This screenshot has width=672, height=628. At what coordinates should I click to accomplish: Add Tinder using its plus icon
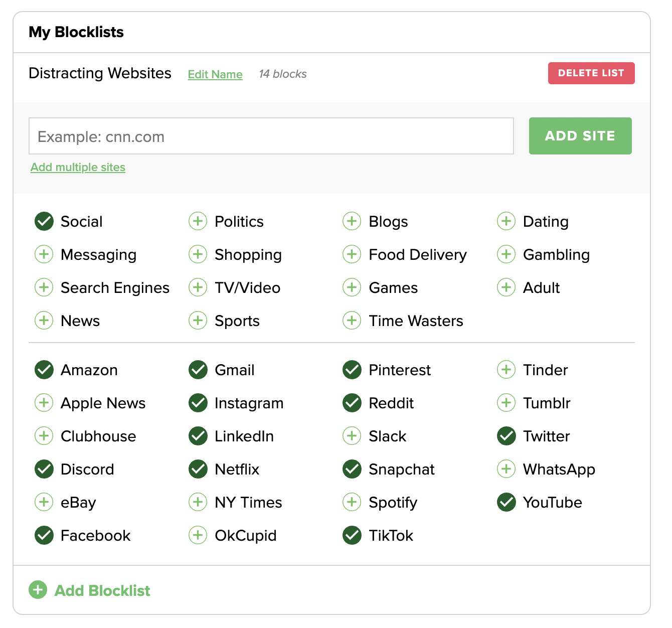[x=506, y=370]
